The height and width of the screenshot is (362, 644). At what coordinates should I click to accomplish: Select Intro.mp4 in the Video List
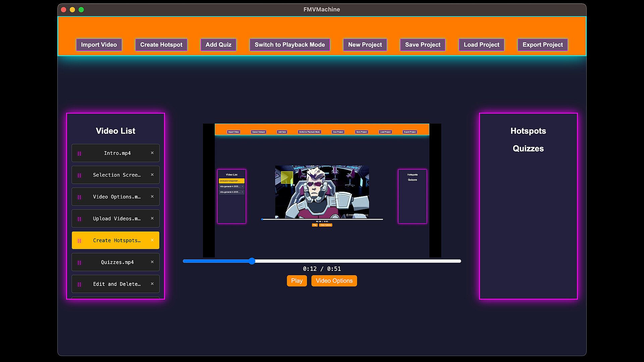pyautogui.click(x=117, y=153)
